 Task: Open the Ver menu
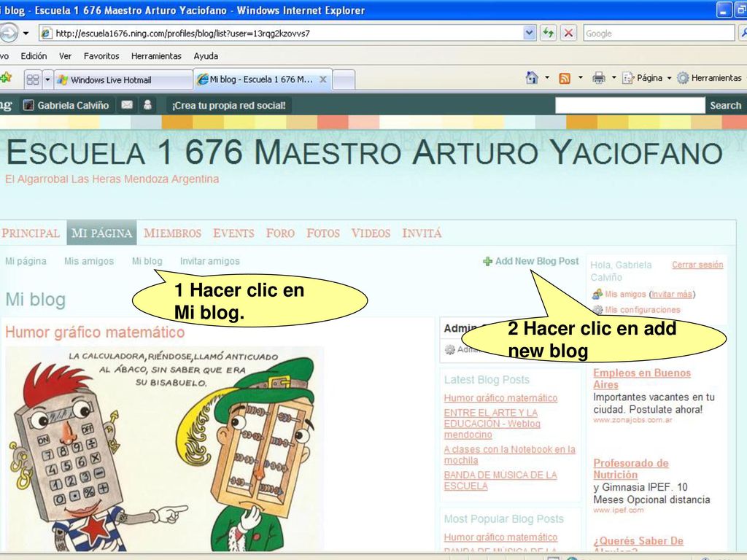tap(65, 56)
